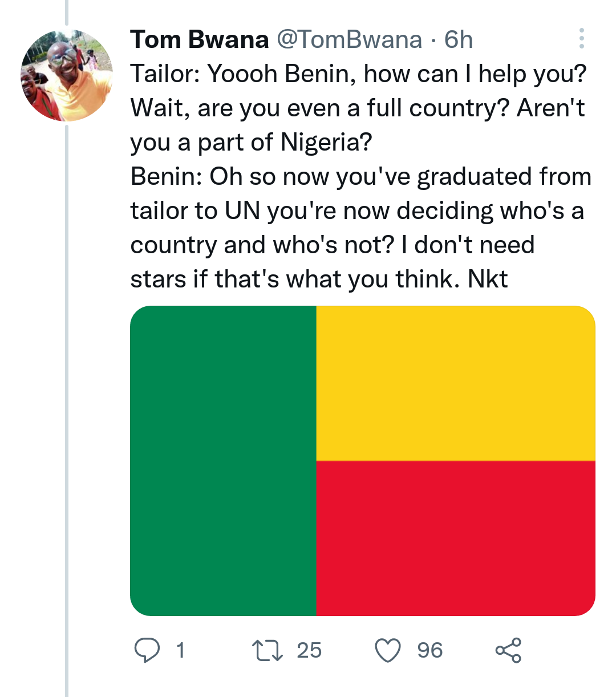Click the thread line below the avatar
Viewport: 616px width, 697px height.
pyautogui.click(x=67, y=399)
